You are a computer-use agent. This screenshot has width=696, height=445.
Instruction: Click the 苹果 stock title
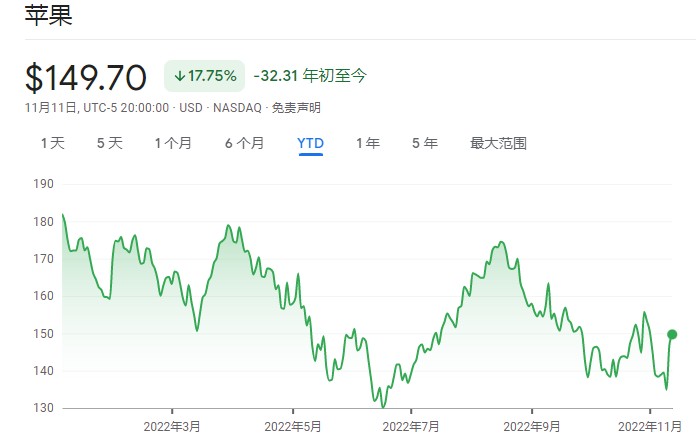(x=49, y=16)
